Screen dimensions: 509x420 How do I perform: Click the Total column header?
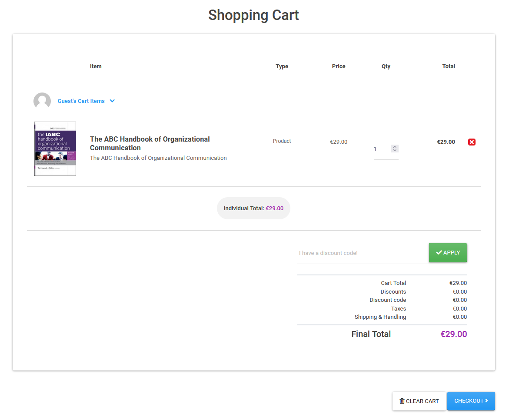point(448,66)
